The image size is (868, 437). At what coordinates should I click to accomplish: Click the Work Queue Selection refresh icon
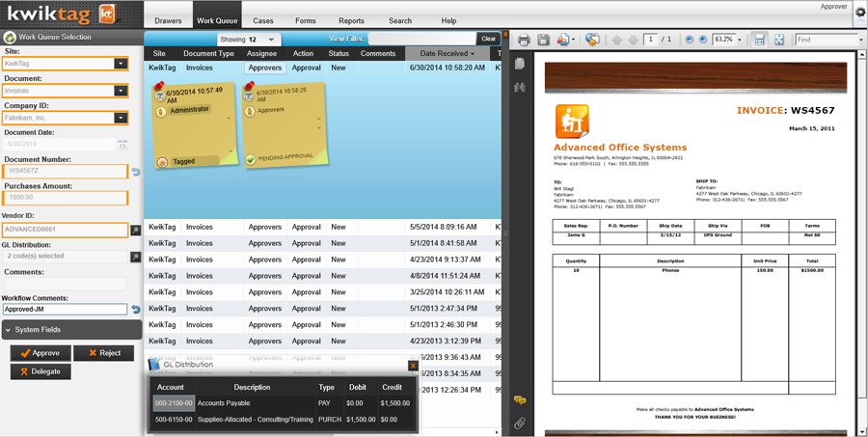pos(10,37)
